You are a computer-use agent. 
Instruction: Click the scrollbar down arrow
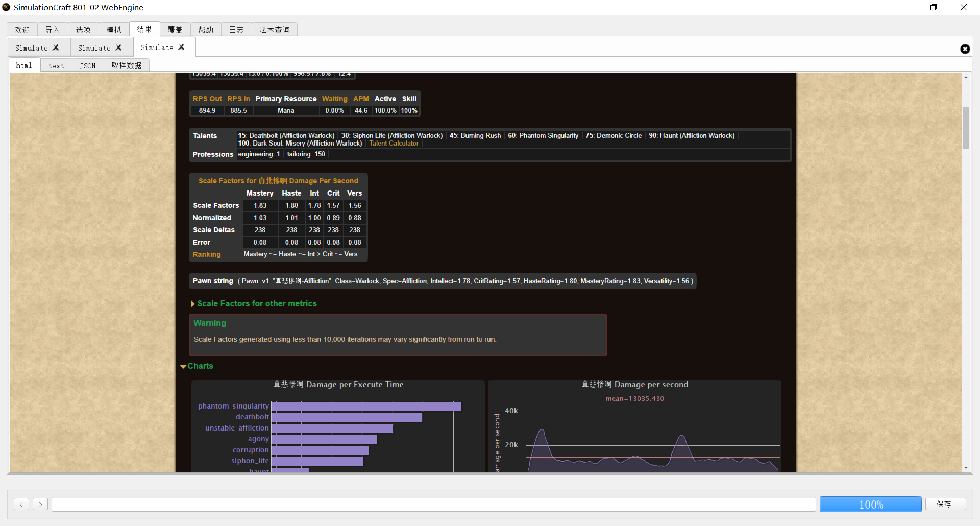pyautogui.click(x=966, y=468)
